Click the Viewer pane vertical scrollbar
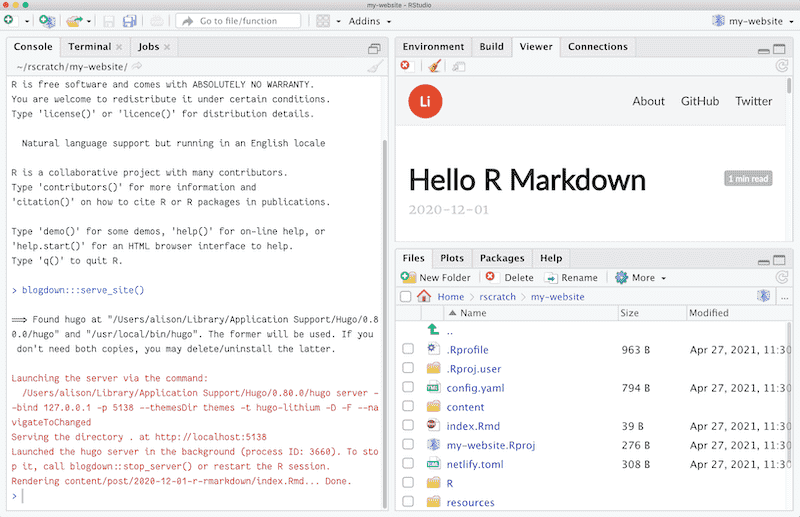 (x=789, y=85)
